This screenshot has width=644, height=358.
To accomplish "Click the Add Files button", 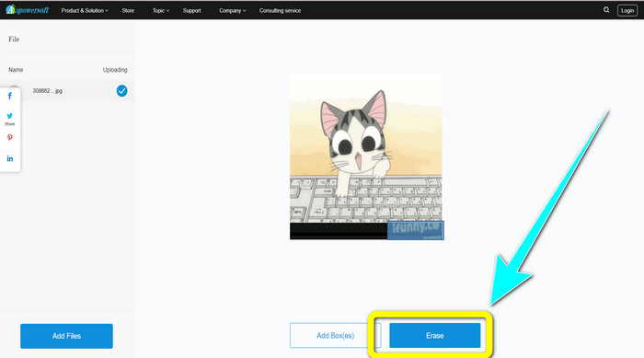I will 66,336.
